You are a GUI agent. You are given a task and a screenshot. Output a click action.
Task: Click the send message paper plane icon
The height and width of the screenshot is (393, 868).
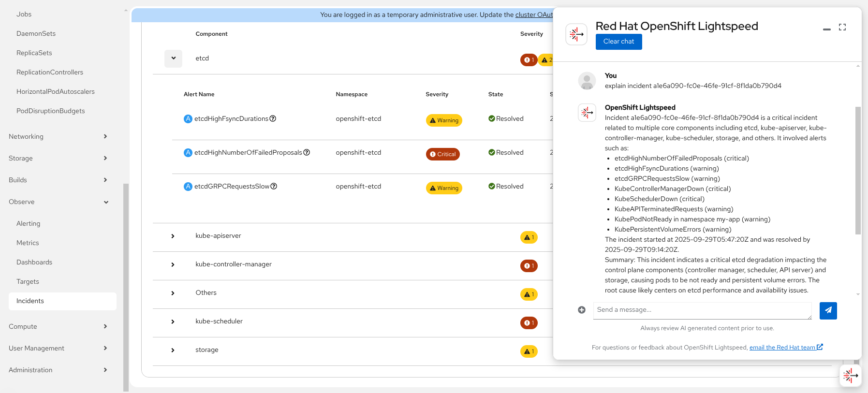828,310
